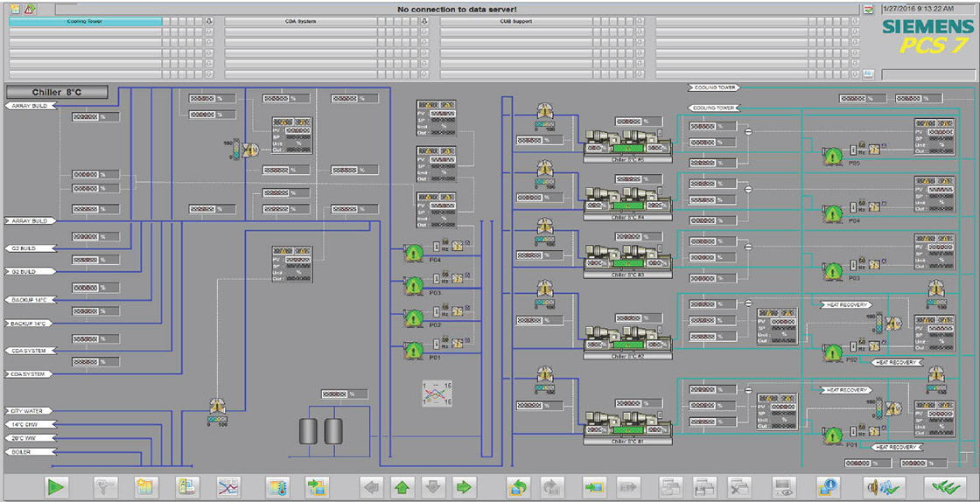The width and height of the screenshot is (980, 502).
Task: Open the picture tree icon beside the date display
Action: point(868,9)
